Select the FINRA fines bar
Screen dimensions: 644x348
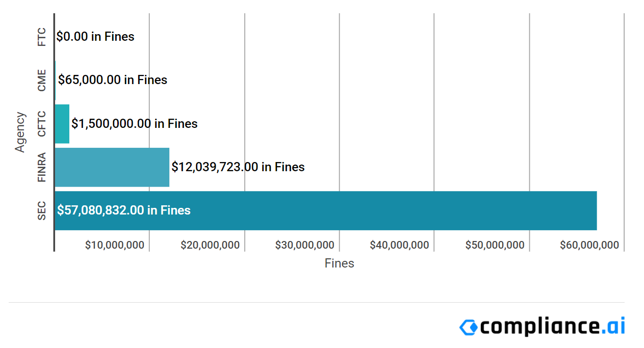pos(112,167)
